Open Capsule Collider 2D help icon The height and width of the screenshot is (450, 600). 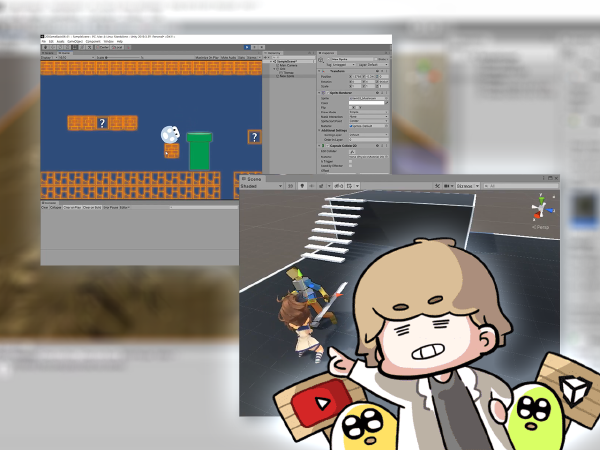377,146
